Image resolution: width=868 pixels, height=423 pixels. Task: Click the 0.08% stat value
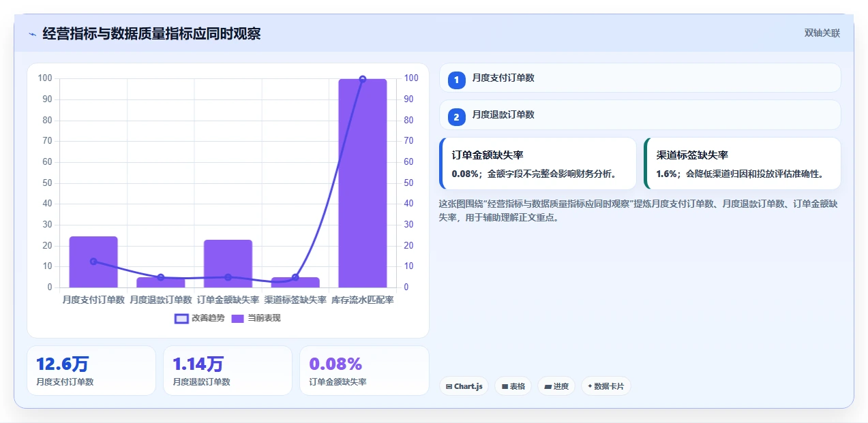335,364
